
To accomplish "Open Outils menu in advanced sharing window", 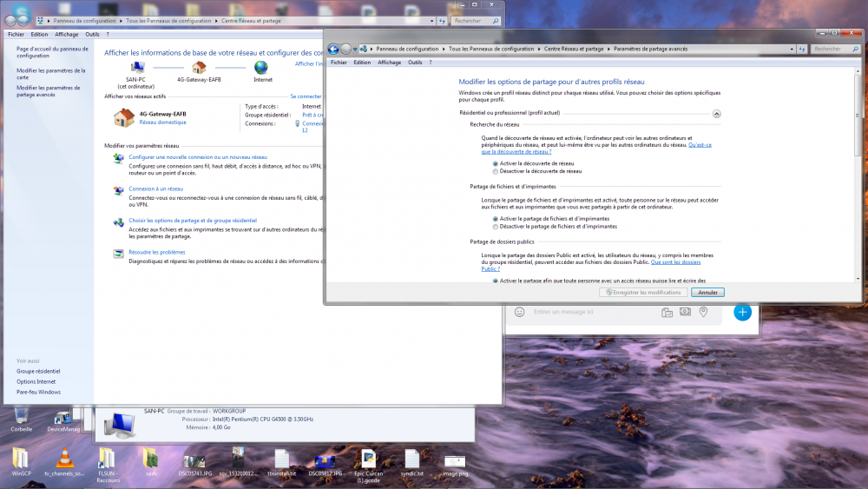I will pos(415,63).
